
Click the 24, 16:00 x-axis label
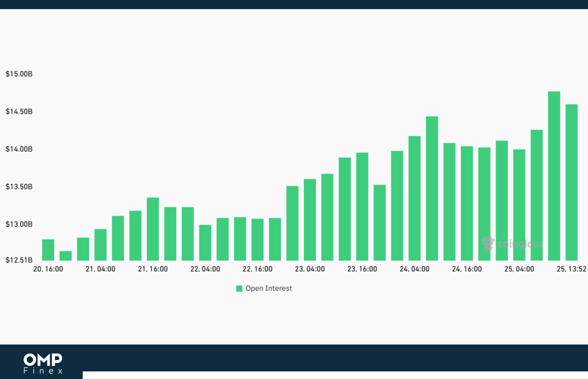467,269
